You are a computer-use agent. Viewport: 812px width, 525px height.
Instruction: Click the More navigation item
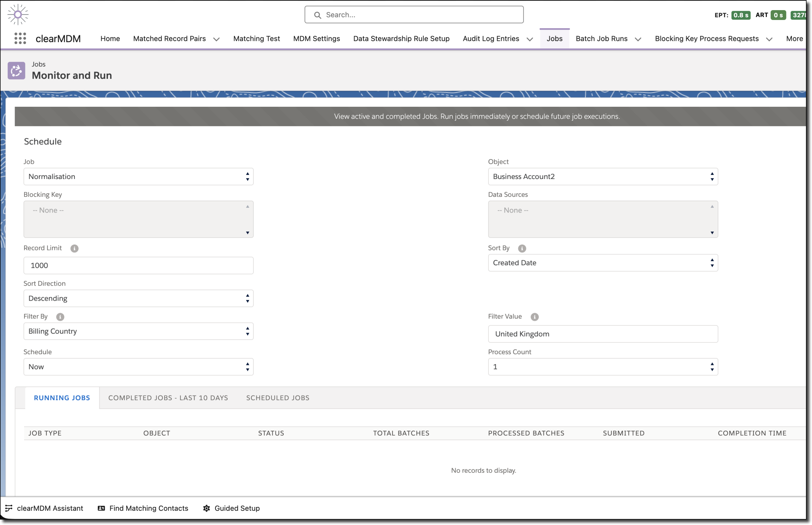coord(795,39)
